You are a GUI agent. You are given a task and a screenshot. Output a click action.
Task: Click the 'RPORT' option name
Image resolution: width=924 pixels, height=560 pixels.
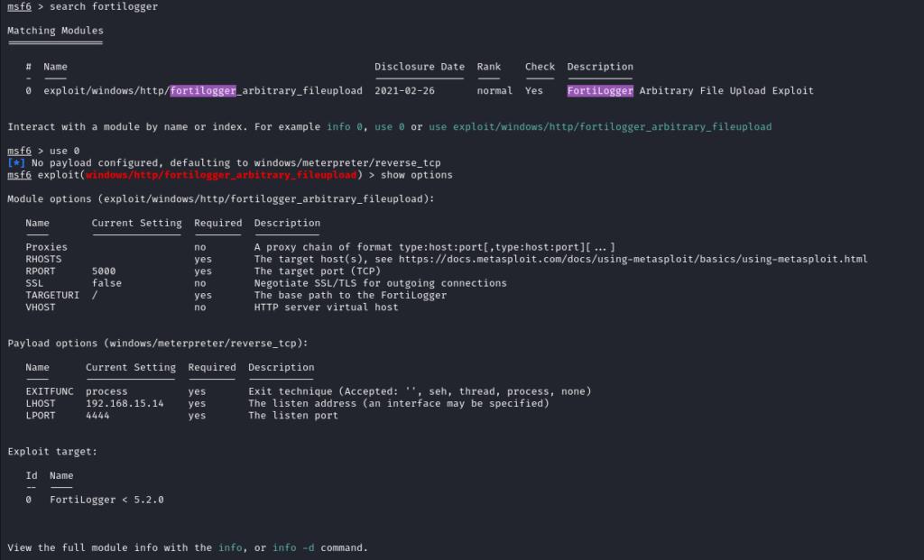click(x=41, y=271)
